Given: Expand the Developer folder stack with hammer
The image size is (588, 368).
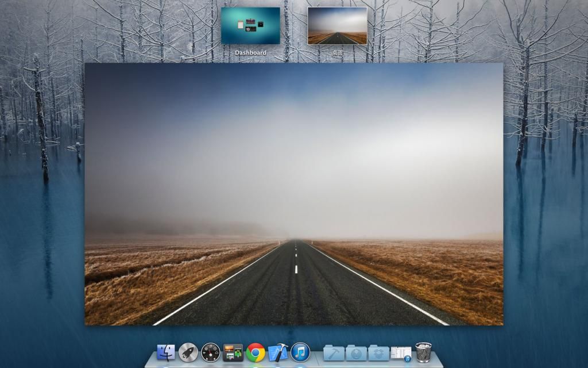Looking at the screenshot, I should click(334, 352).
